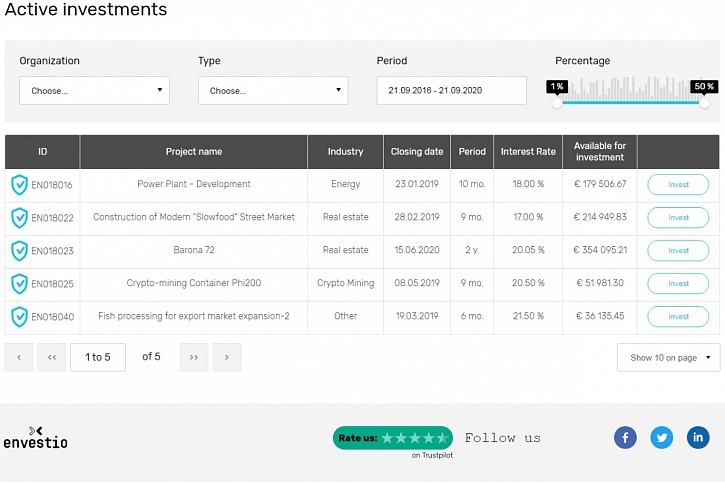The image size is (725, 483).
Task: Open the Twitter social icon
Action: click(661, 437)
